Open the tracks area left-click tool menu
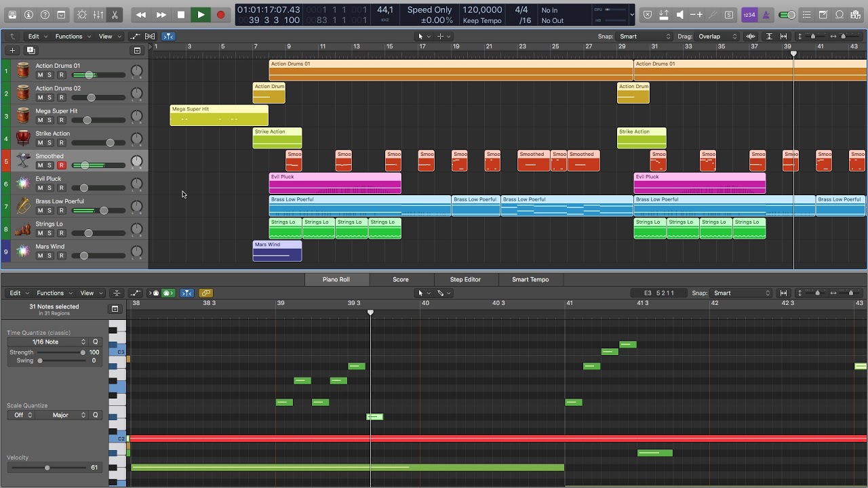 pyautogui.click(x=423, y=36)
